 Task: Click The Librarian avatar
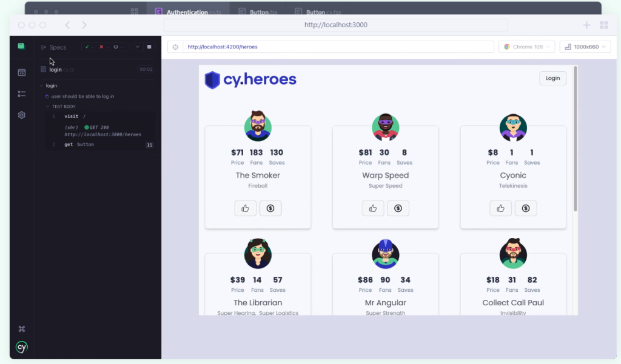coord(258,254)
